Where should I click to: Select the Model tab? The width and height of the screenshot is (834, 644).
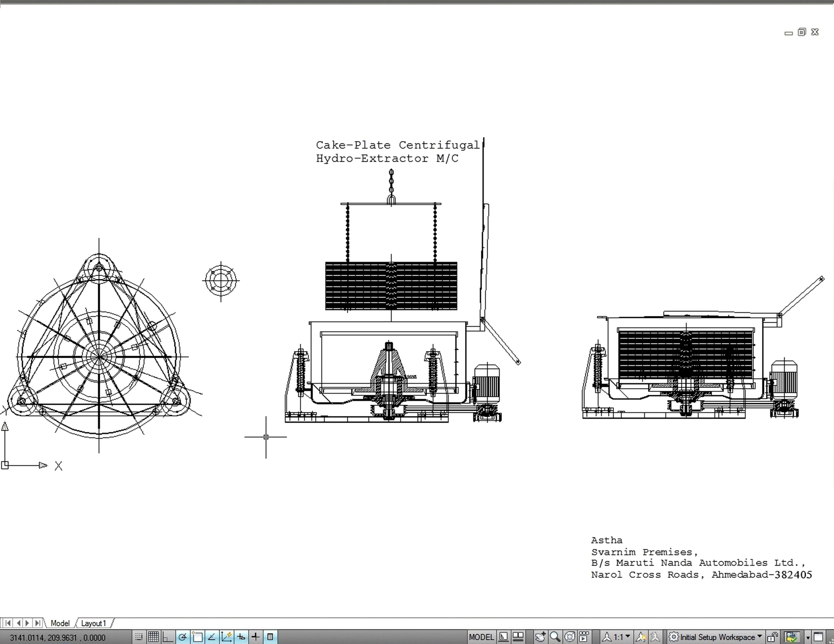click(x=60, y=623)
